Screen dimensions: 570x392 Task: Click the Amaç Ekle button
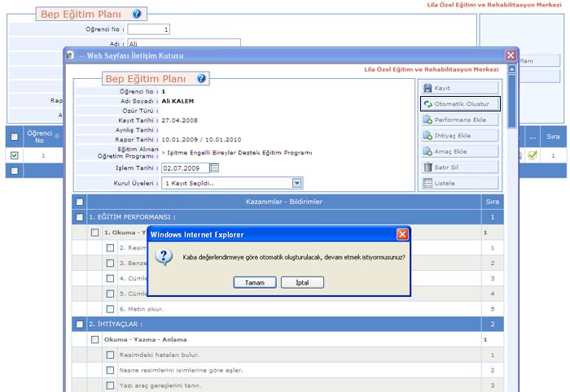pos(459,151)
